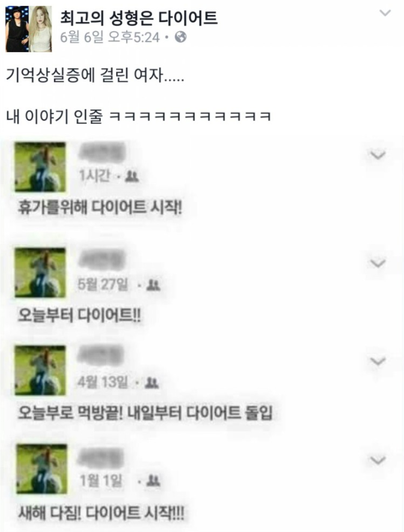Viewport: 404px width, 532px height.
Task: Open avatar of the 오늘부터 다이어트 post
Action: pos(40,273)
